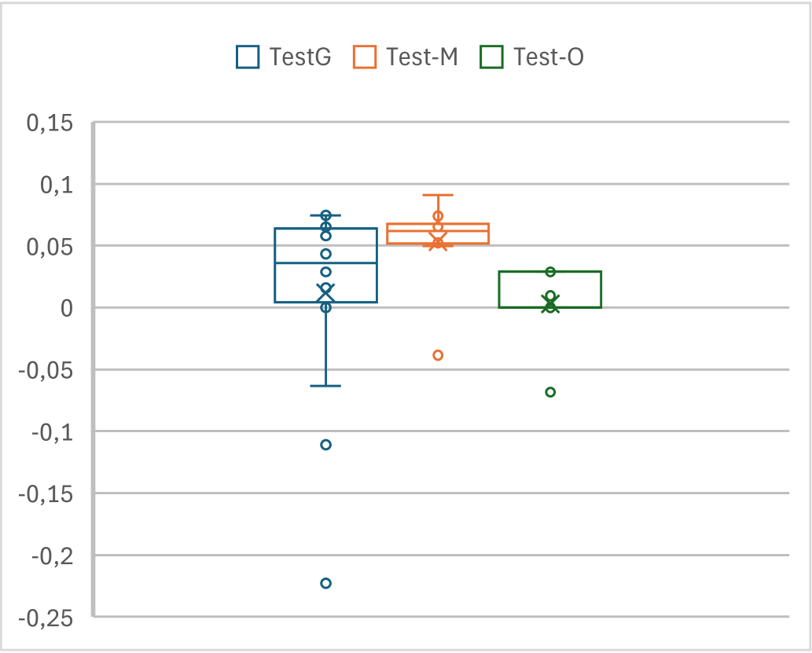The image size is (812, 653).
Task: Click the orange Test-M outlier below zero
Action: (x=438, y=355)
